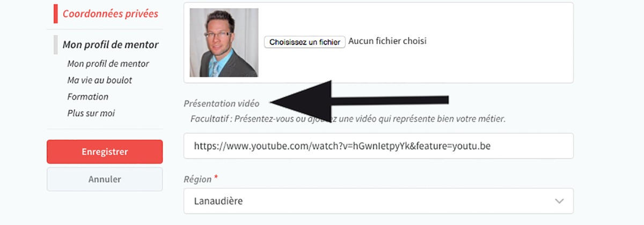Open the Coordonnées privées section
This screenshot has width=644, height=225.
[110, 13]
